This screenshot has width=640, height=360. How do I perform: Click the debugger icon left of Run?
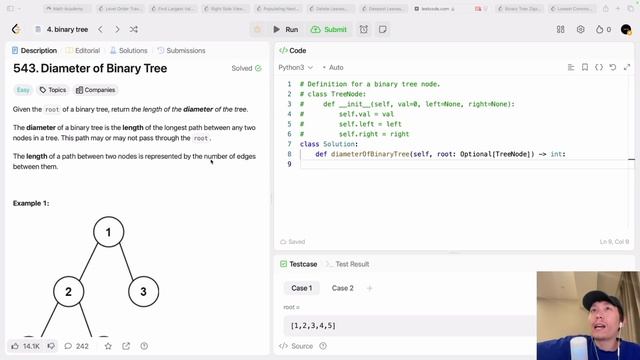(x=257, y=29)
